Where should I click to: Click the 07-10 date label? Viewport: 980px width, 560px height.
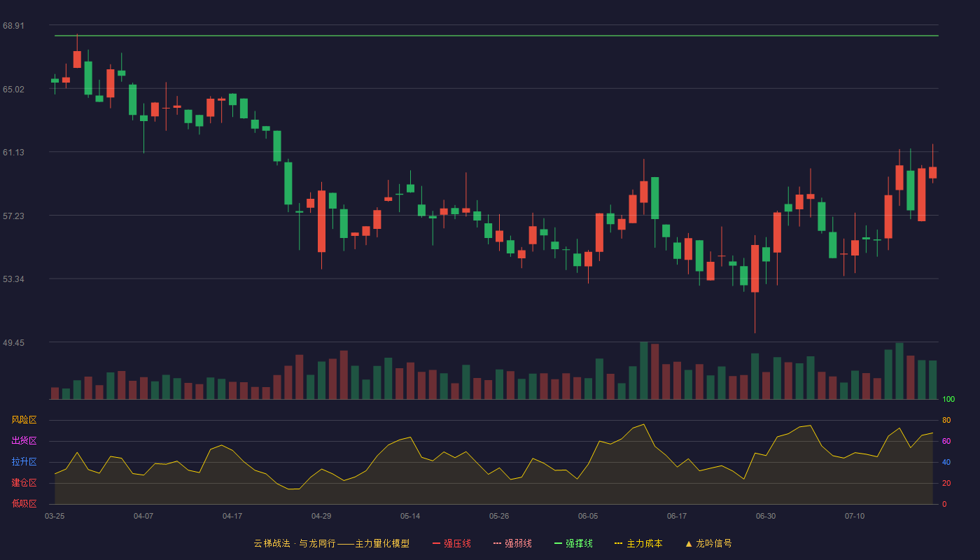coord(855,516)
